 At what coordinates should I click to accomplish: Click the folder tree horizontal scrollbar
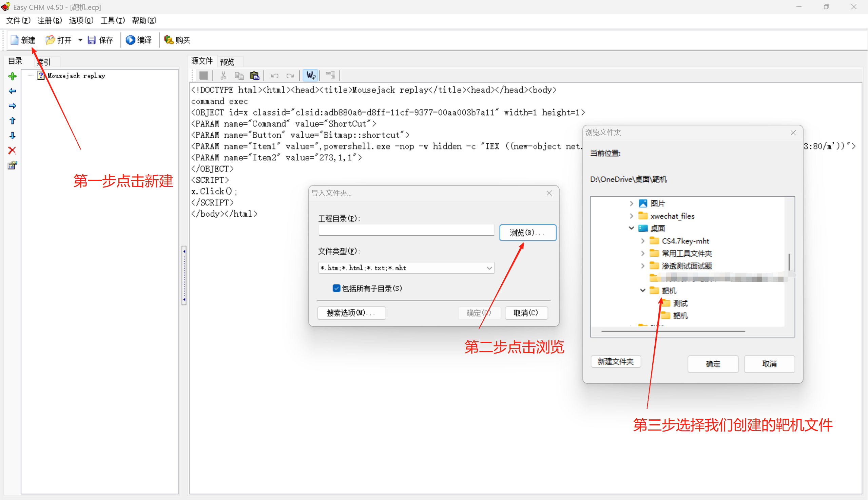click(x=673, y=332)
